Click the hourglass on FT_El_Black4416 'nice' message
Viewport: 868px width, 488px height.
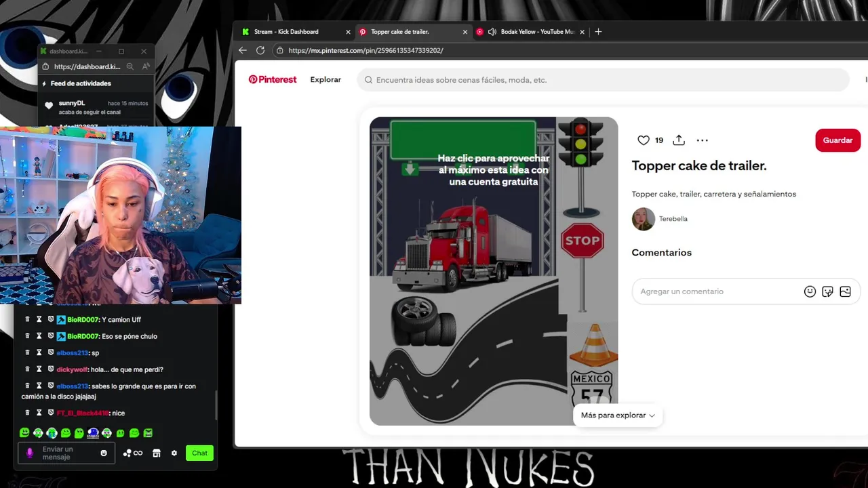pos(39,413)
